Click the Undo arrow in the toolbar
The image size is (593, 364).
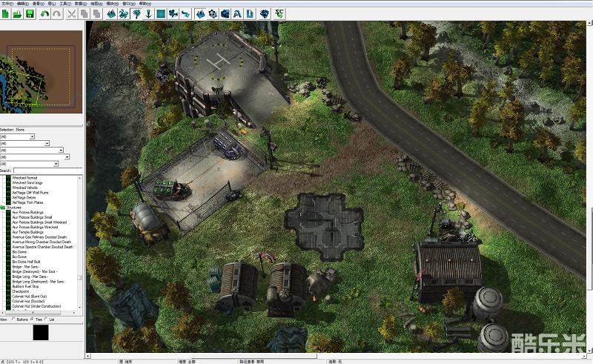click(44, 13)
